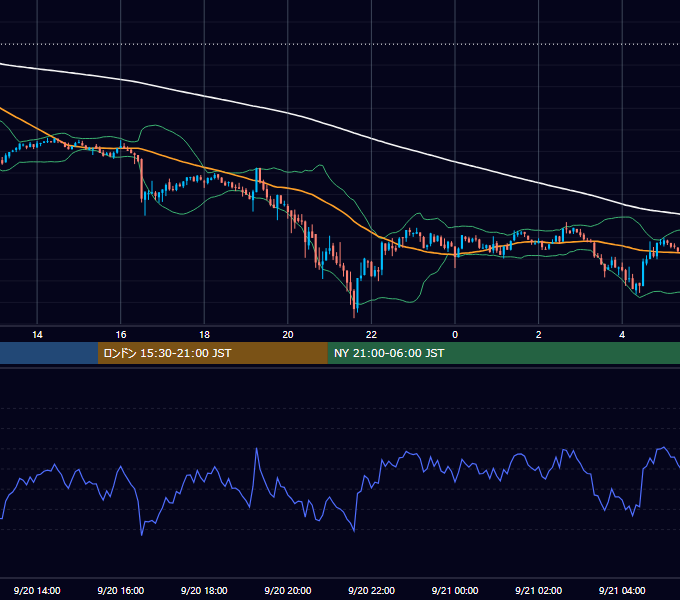Click the 9/20 20:00 time label
680x600 pixels.
pos(288,590)
